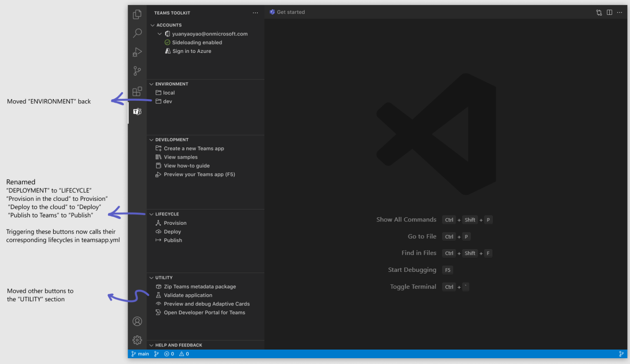
Task: Split the editor with split icon
Action: (x=609, y=12)
